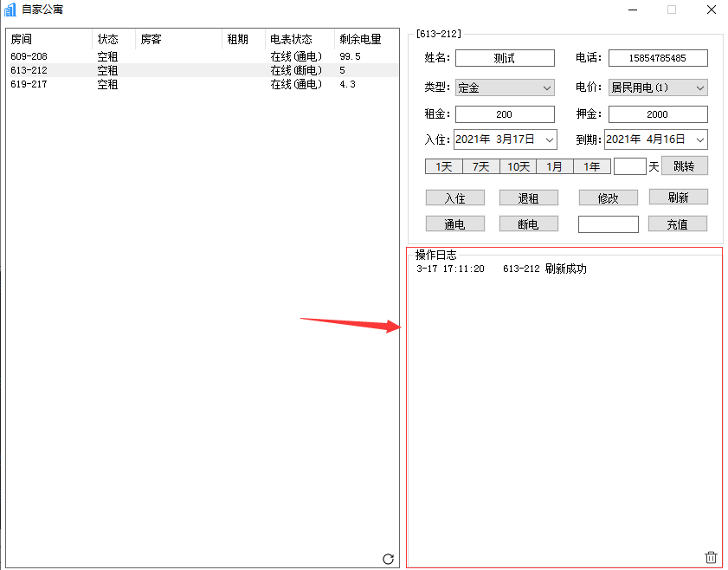The height and width of the screenshot is (570, 728).
Task: Click the 断电 power-off button
Action: click(x=528, y=223)
